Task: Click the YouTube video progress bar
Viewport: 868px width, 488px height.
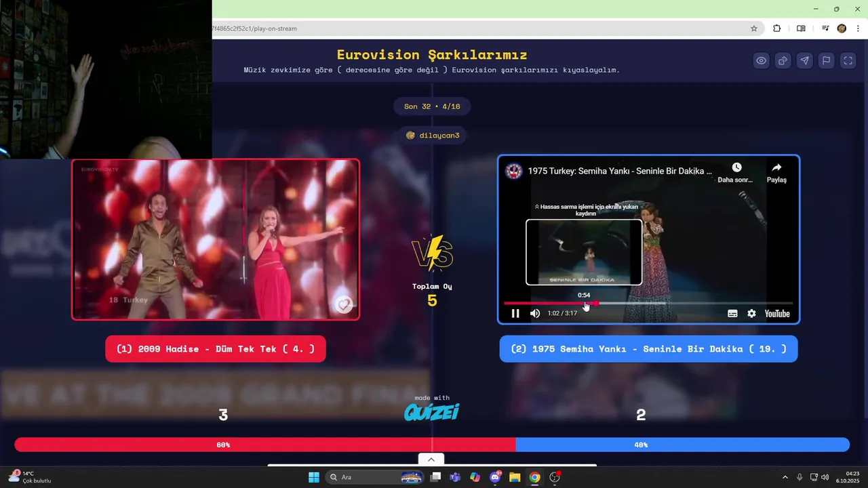Action: (x=648, y=303)
